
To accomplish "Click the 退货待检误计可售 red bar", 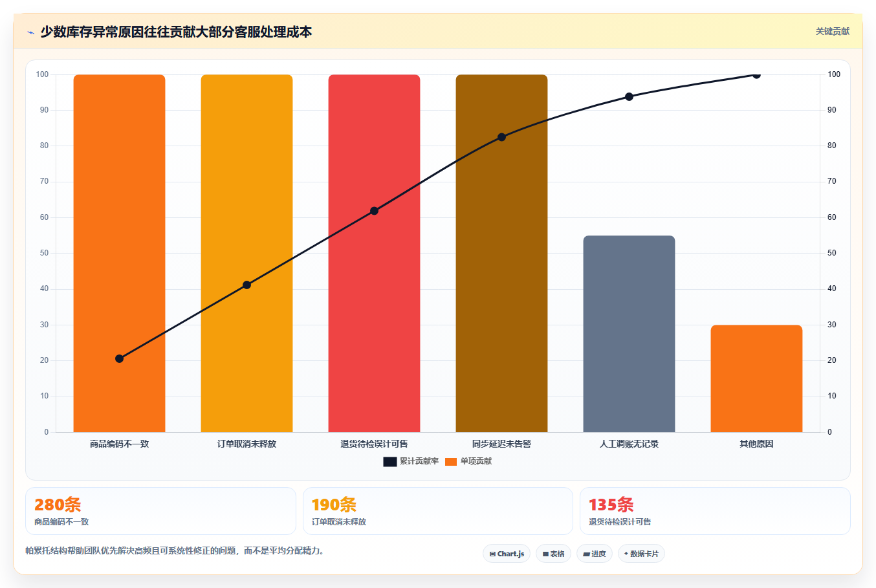I will coord(374,254).
